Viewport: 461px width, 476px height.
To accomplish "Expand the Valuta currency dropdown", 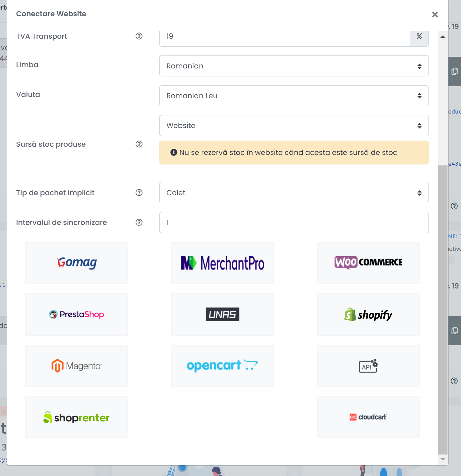I will point(294,96).
